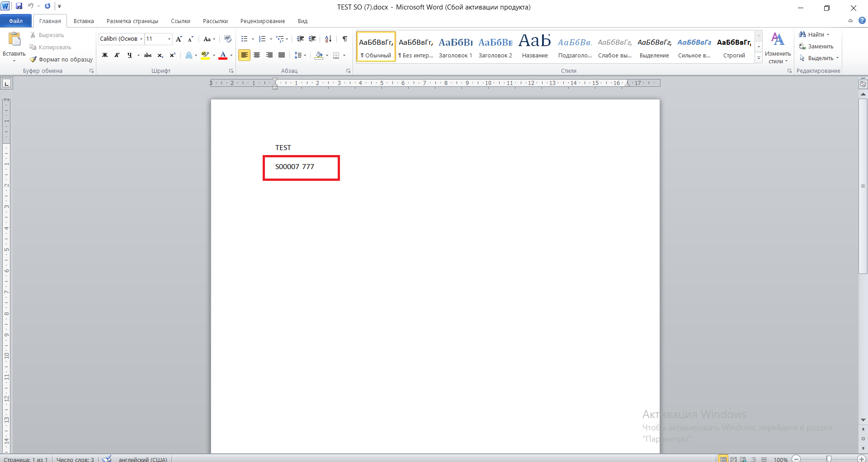Click the Sort icon

point(328,39)
